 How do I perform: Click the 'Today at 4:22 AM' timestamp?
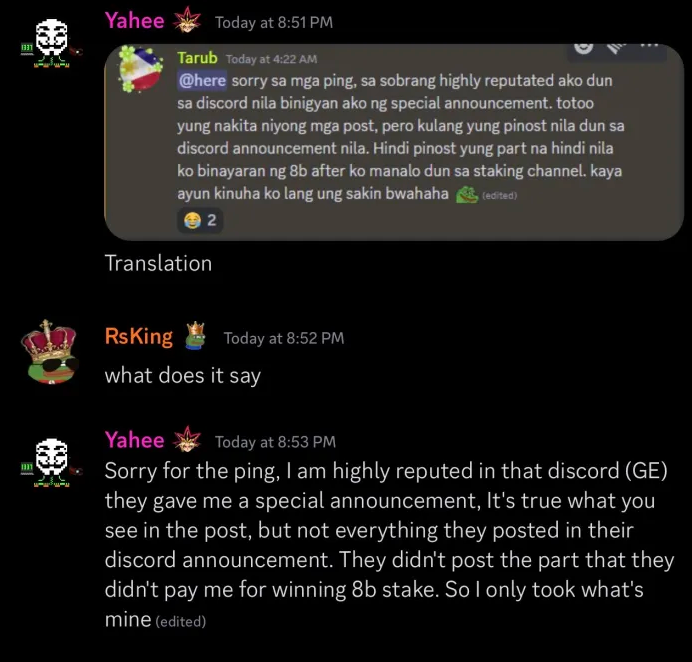(271, 59)
